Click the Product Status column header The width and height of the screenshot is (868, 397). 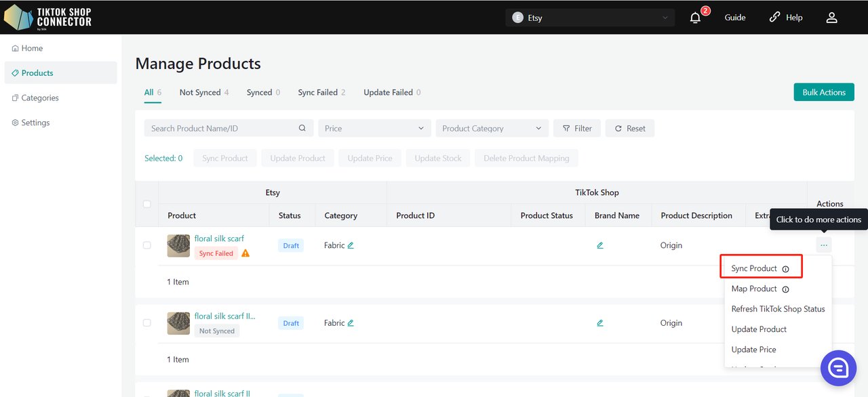pyautogui.click(x=547, y=215)
